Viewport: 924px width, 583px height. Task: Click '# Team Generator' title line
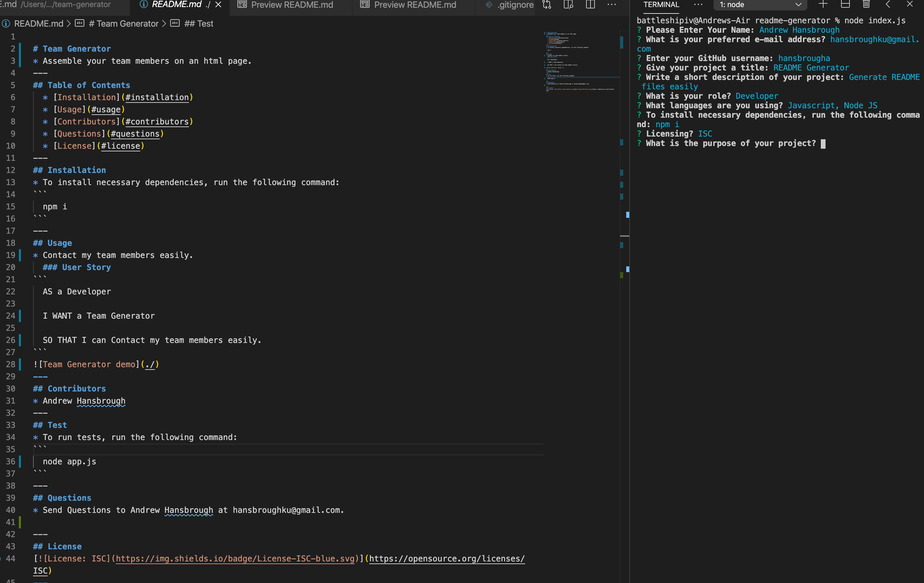(72, 49)
